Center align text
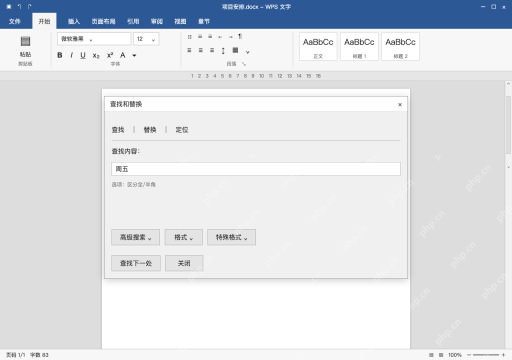Image resolution: width=512 pixels, height=360 pixels. pyautogui.click(x=201, y=50)
